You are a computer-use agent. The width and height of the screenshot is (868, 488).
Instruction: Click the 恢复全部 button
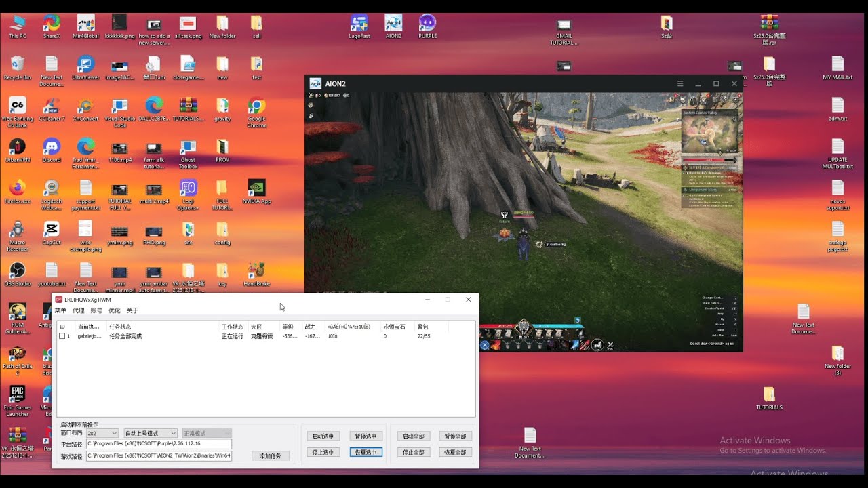click(455, 452)
